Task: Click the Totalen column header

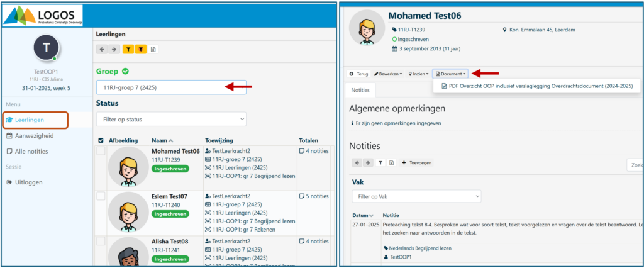Action: (308, 140)
